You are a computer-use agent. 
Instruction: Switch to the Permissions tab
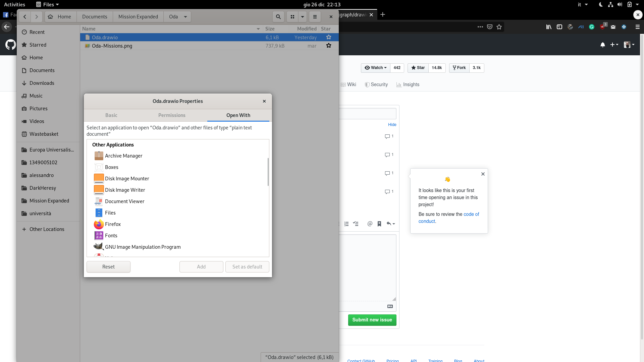click(x=172, y=115)
